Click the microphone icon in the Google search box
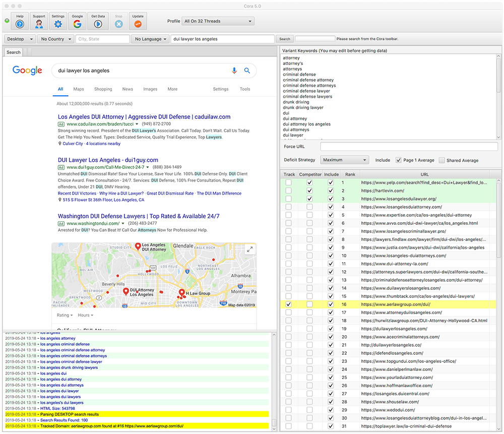This screenshot has height=434, width=504. point(234,71)
